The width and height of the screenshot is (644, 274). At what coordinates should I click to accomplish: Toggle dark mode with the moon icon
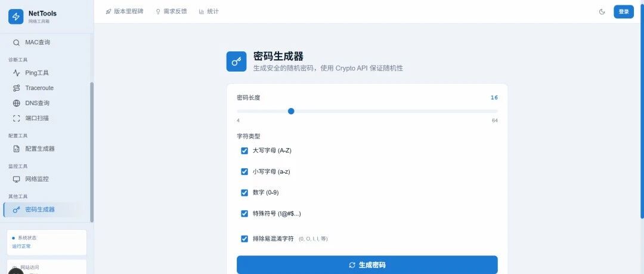[602, 11]
